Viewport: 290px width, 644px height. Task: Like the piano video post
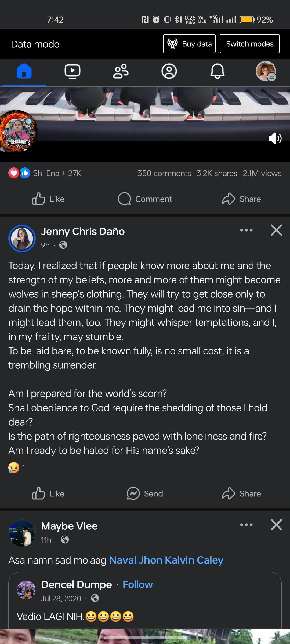48,199
